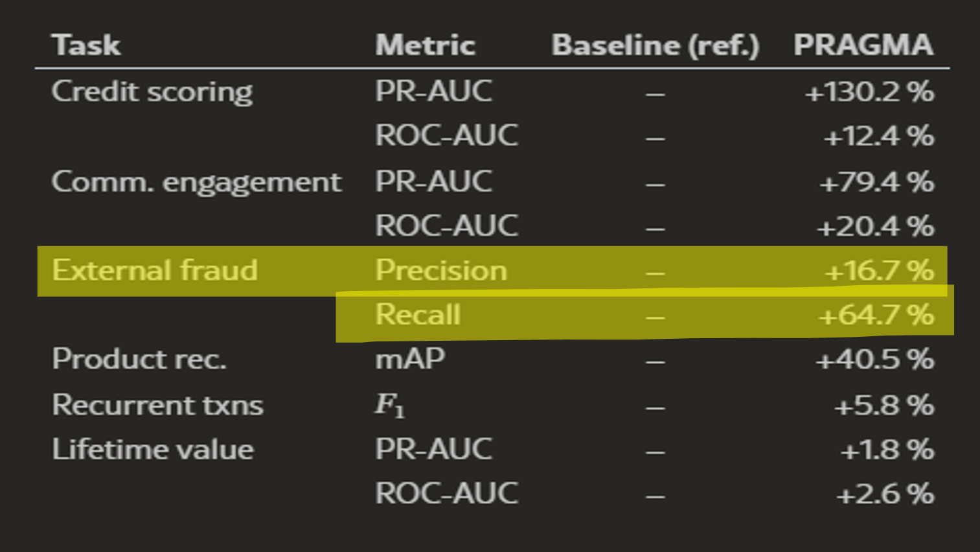Click the highlighted Recall metric
The image size is (980, 552).
coord(418,315)
